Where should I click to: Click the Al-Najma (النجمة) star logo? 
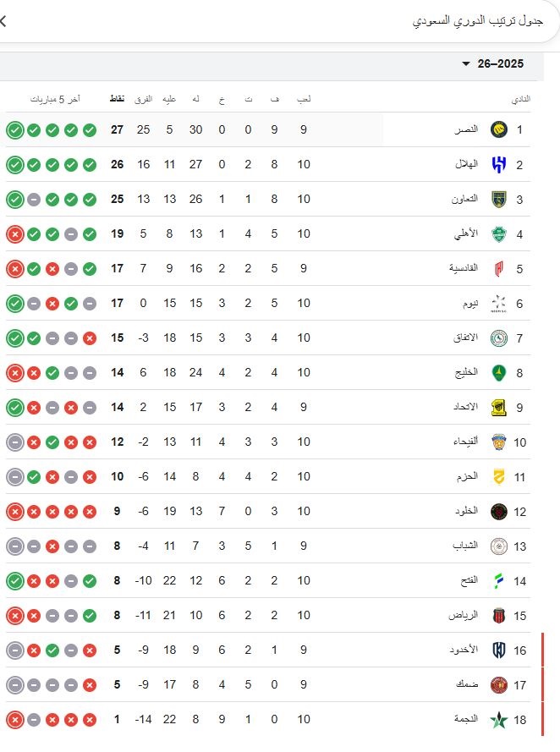click(498, 719)
